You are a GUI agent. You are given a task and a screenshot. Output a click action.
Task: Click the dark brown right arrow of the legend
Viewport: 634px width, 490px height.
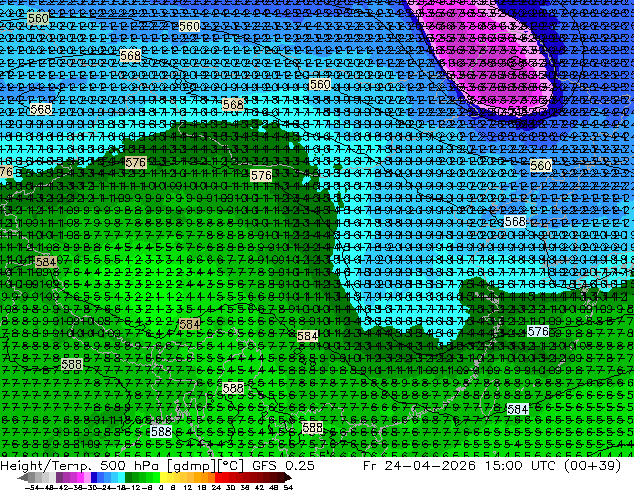pyautogui.click(x=287, y=477)
